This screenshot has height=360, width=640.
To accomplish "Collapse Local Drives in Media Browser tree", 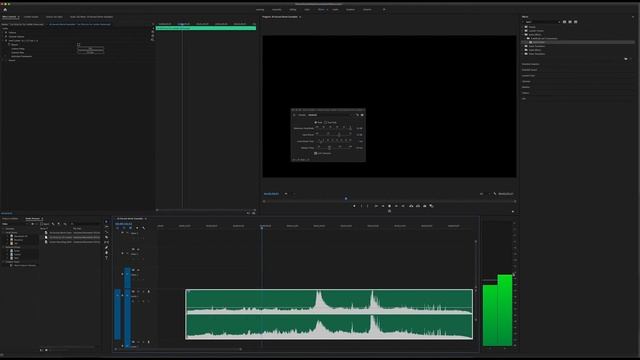I will (4, 233).
